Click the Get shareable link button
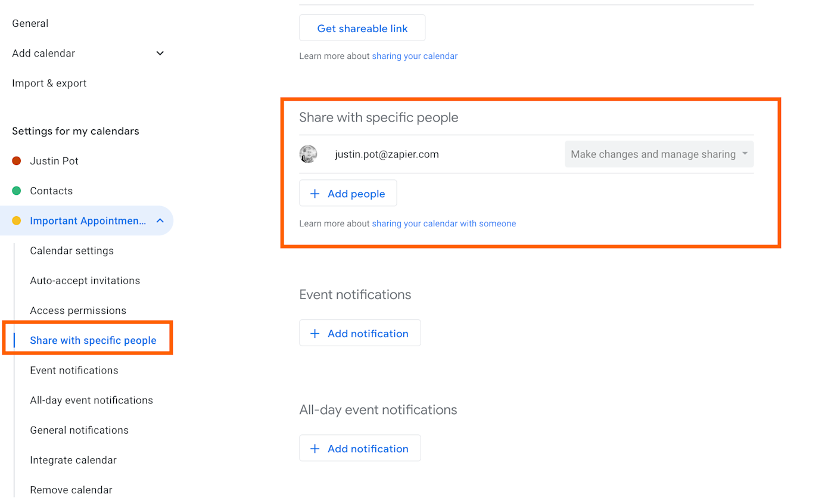 [x=362, y=28]
